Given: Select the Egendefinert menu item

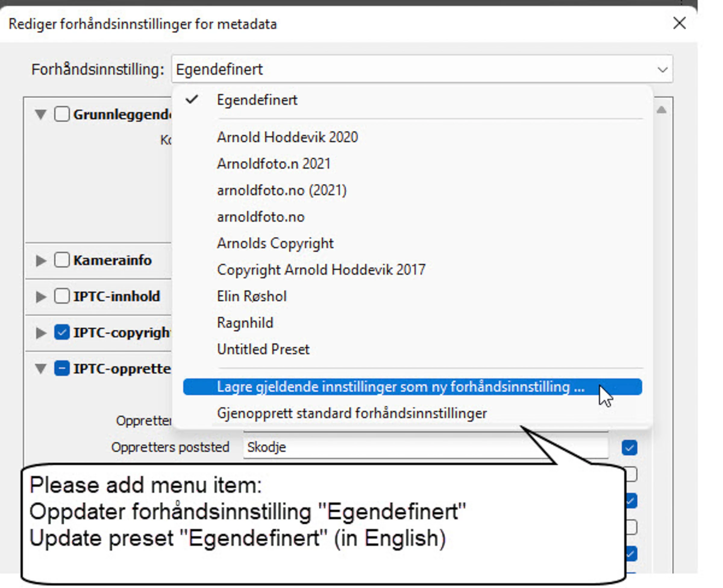Looking at the screenshot, I should [257, 100].
